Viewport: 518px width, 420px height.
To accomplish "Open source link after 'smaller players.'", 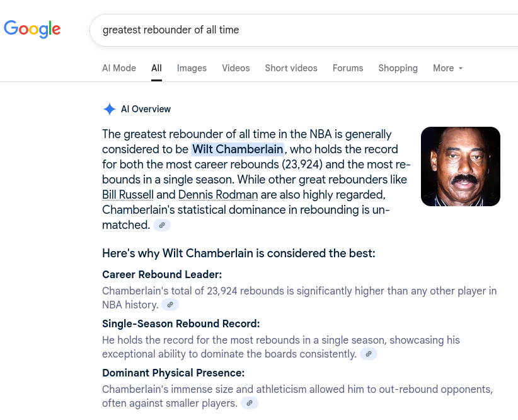I will pyautogui.click(x=250, y=403).
